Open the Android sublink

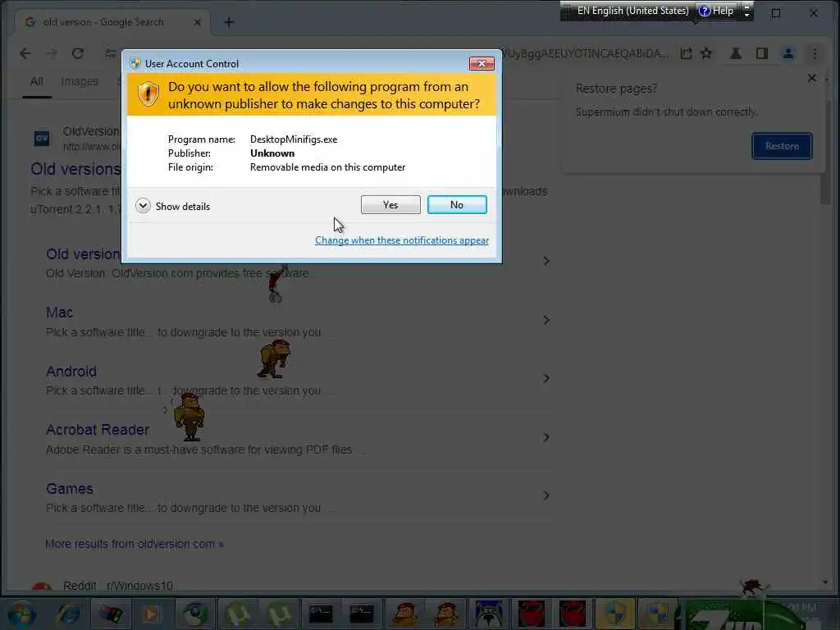point(71,372)
